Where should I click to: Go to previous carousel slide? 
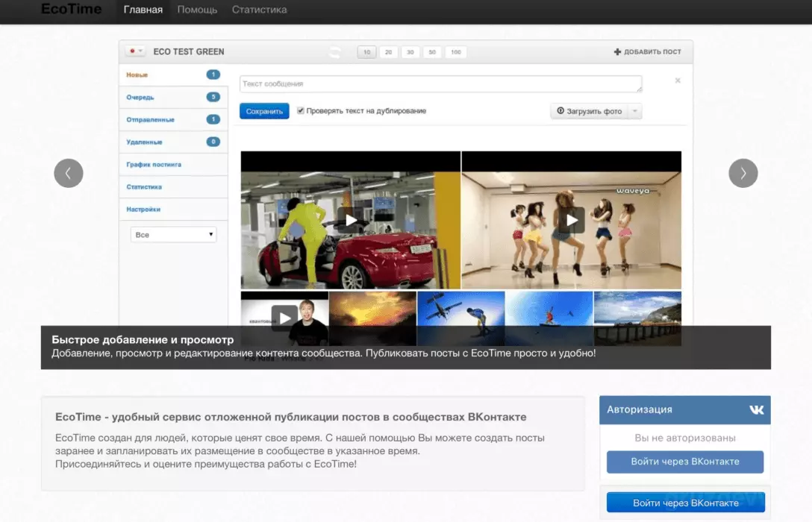tap(69, 173)
